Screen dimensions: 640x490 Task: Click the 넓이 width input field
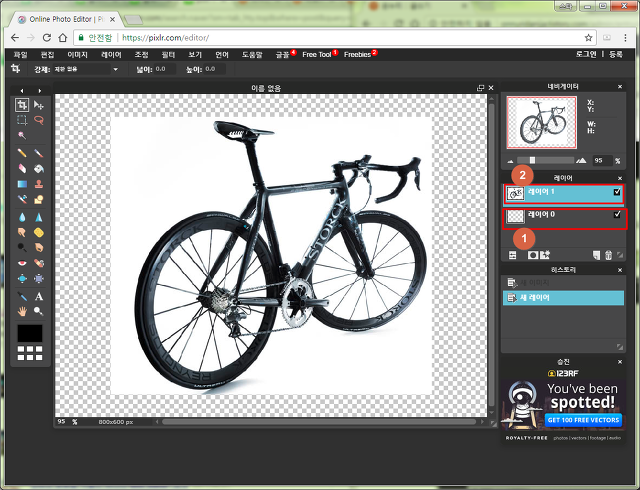point(165,69)
